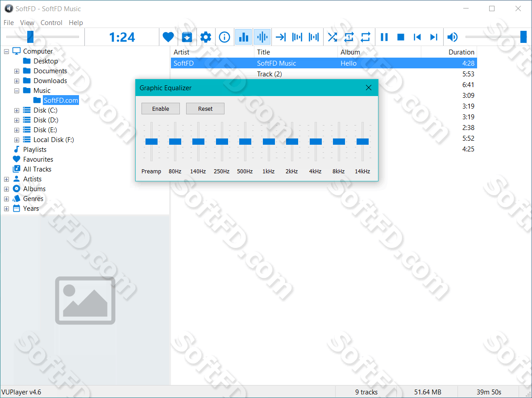The width and height of the screenshot is (532, 398).
Task: Enable random shuffle playback
Action: point(332,37)
